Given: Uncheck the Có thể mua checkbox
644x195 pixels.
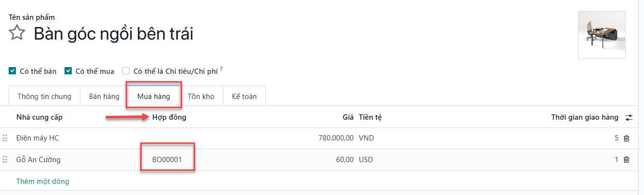Looking at the screenshot, I should click(68, 71).
